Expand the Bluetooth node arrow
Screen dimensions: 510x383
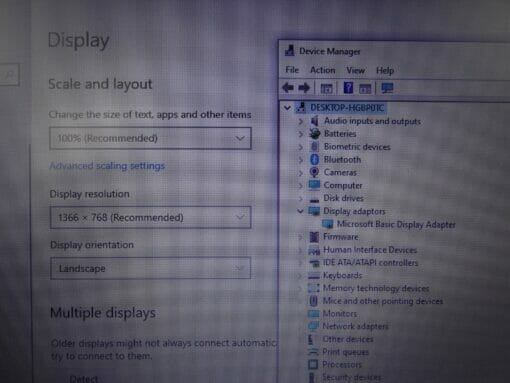[x=301, y=160]
